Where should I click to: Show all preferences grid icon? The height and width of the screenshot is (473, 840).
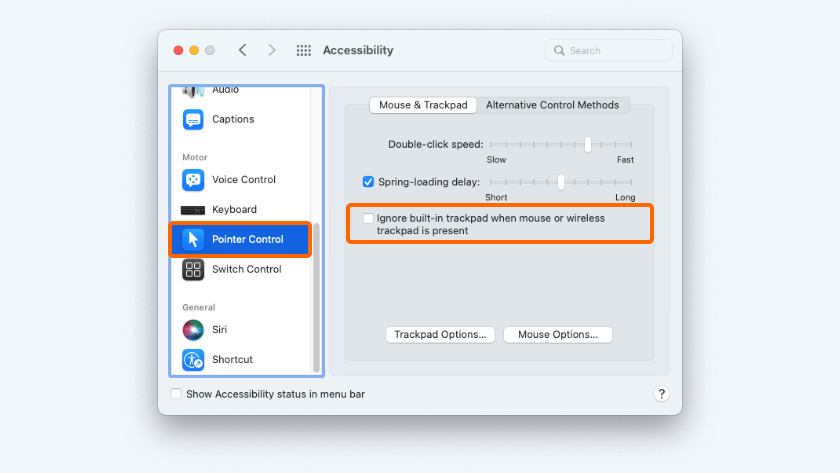pyautogui.click(x=304, y=50)
